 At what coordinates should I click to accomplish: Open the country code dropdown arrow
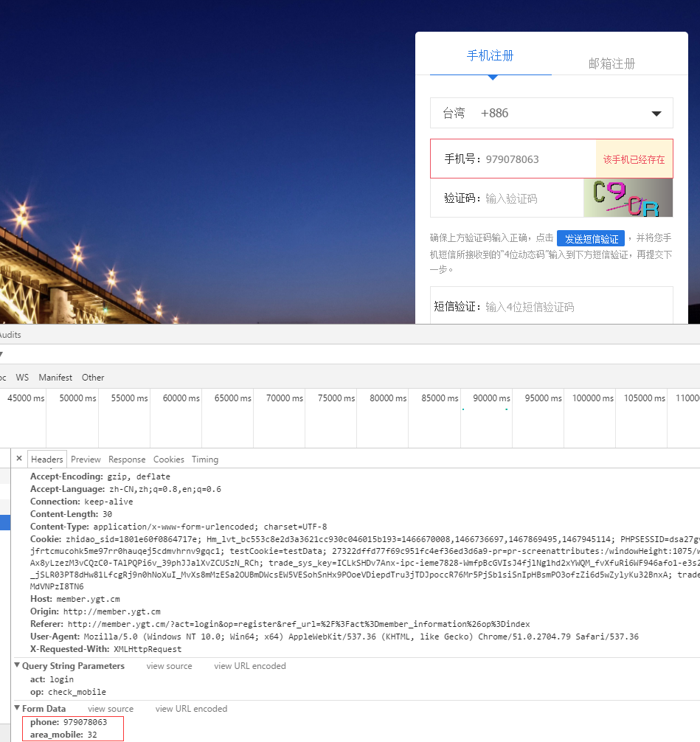coord(656,114)
